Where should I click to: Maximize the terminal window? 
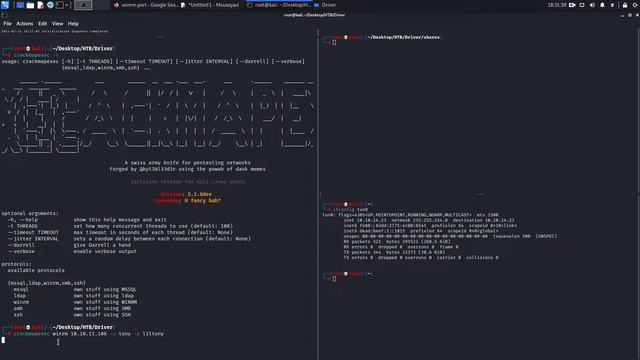[x=630, y=15]
